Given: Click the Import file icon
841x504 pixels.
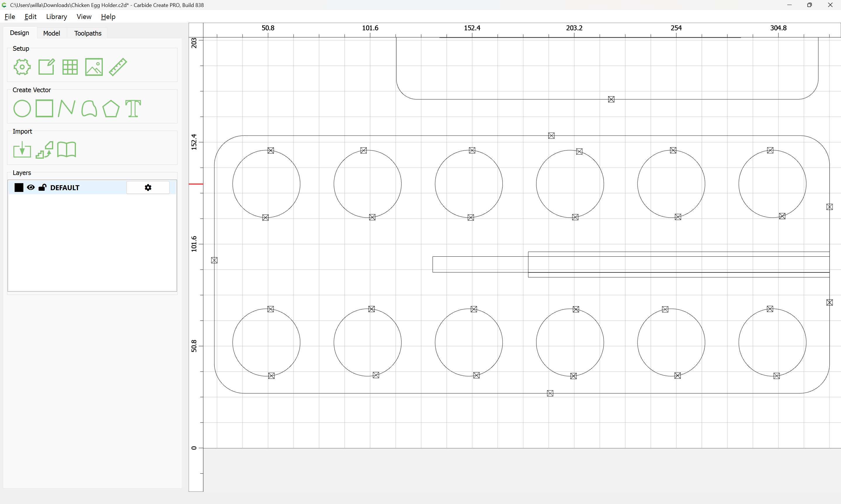Looking at the screenshot, I should coord(22,150).
